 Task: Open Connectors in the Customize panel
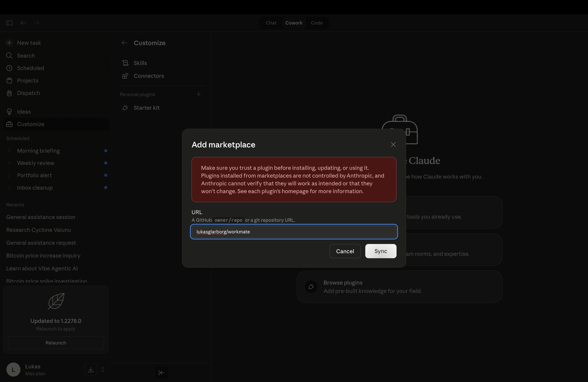tap(149, 76)
